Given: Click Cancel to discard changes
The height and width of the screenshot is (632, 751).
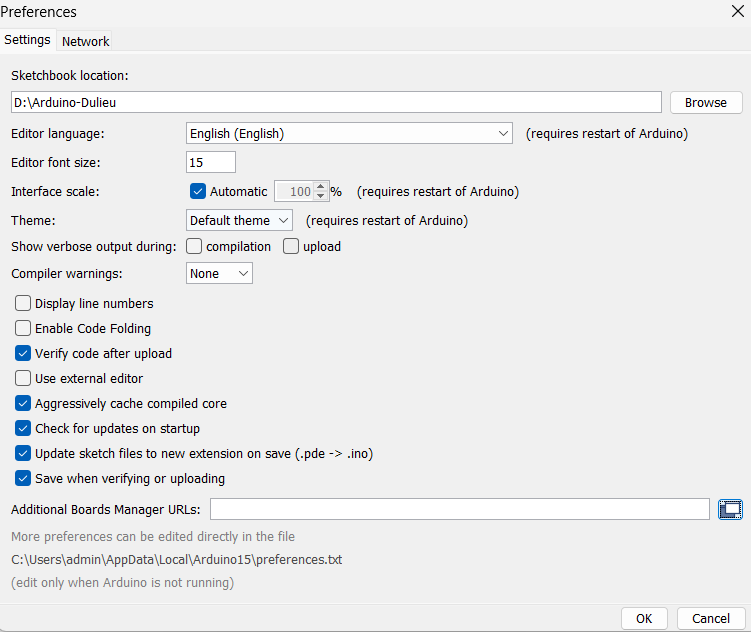Looking at the screenshot, I should (x=711, y=619).
